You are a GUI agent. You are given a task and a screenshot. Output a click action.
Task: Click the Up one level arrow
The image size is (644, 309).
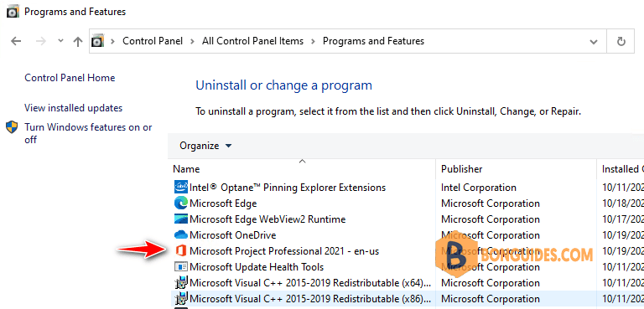(x=78, y=41)
